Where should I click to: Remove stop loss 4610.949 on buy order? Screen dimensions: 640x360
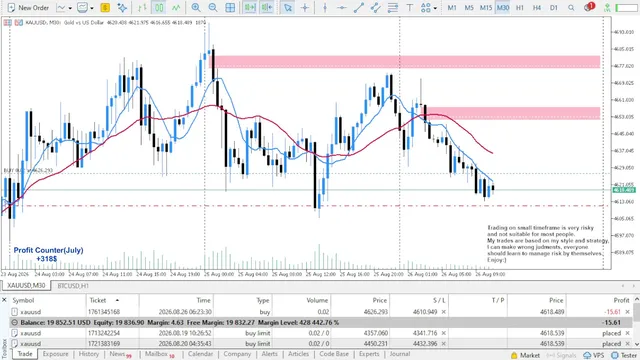tap(444, 312)
